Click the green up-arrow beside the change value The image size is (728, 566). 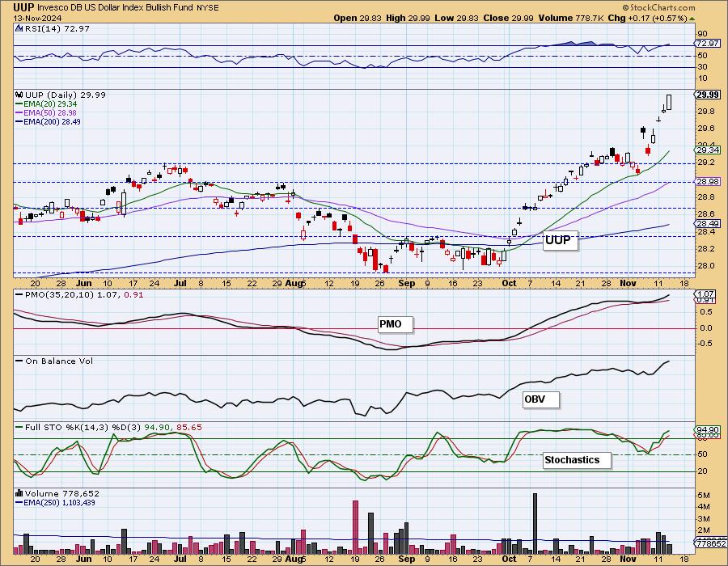692,19
